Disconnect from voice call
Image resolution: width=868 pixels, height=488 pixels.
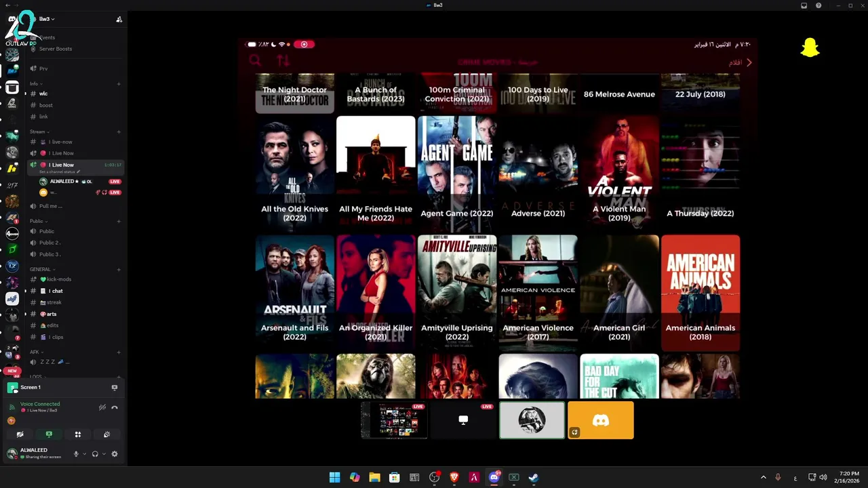tap(115, 407)
